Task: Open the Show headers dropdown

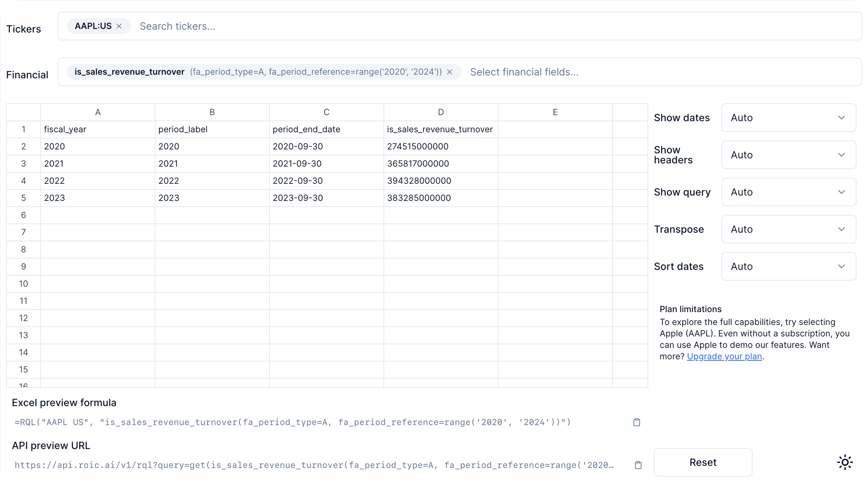Action: [x=788, y=155]
